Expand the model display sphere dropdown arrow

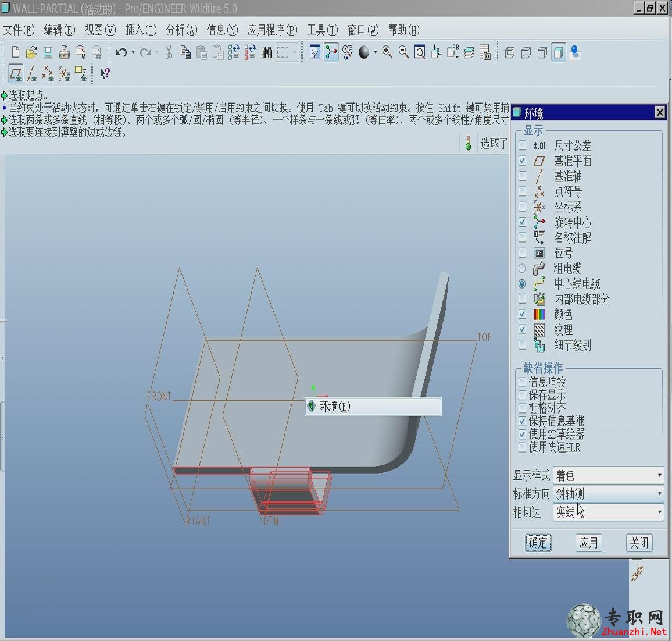tap(376, 52)
